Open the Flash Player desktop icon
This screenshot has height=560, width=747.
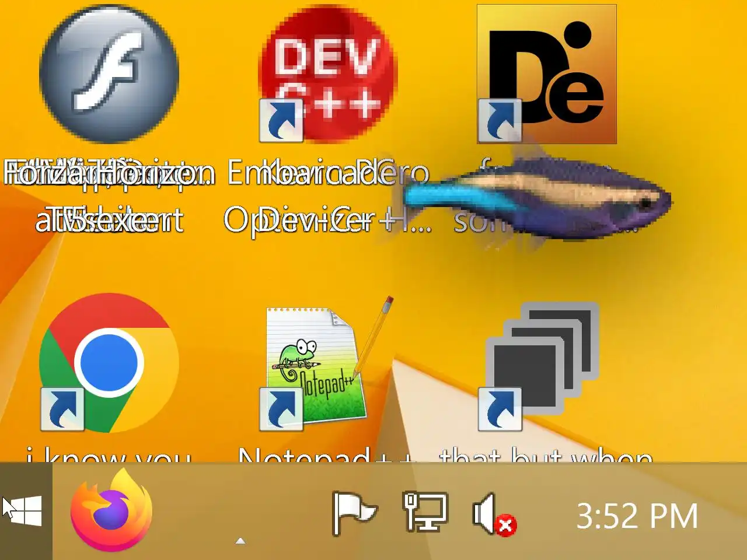(x=109, y=74)
